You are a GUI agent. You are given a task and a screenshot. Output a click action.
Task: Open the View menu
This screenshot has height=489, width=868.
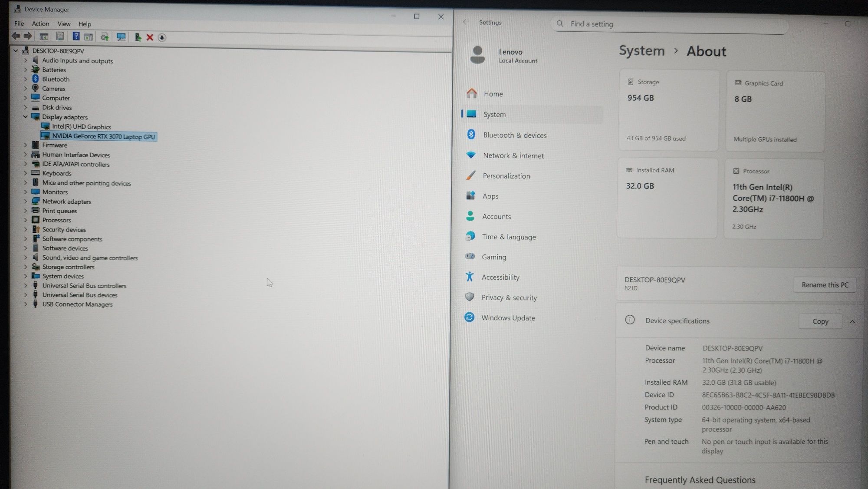click(x=64, y=24)
